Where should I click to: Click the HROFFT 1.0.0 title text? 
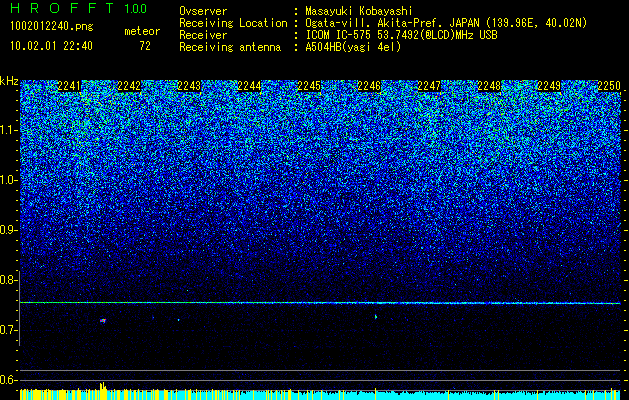[78, 8]
